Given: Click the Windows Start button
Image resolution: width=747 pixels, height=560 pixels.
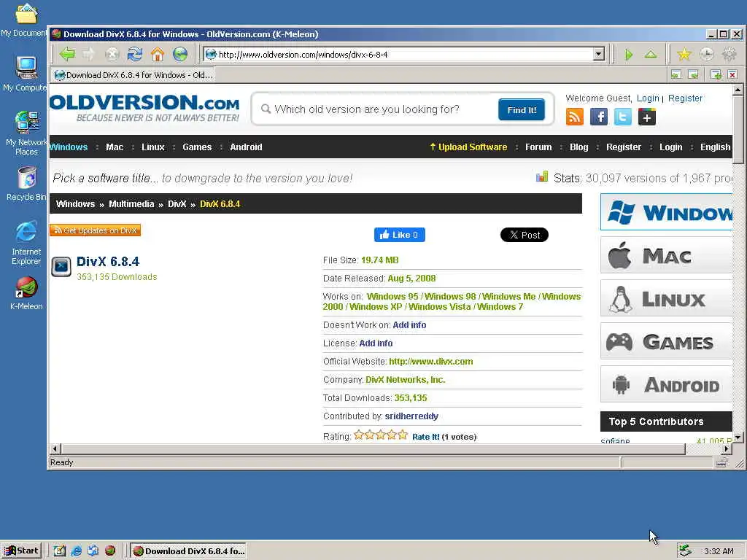Looking at the screenshot, I should click(x=21, y=551).
